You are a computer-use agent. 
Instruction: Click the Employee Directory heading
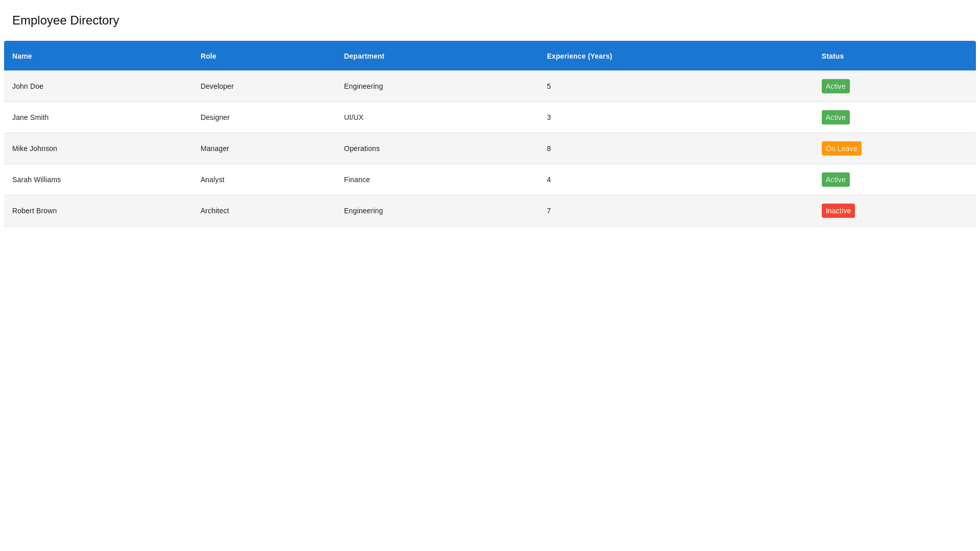tap(65, 20)
